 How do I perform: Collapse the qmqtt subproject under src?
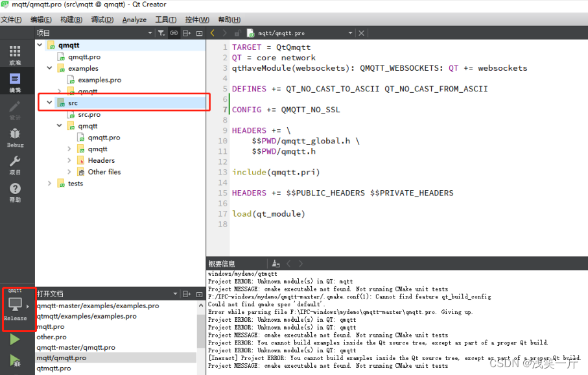coord(59,125)
